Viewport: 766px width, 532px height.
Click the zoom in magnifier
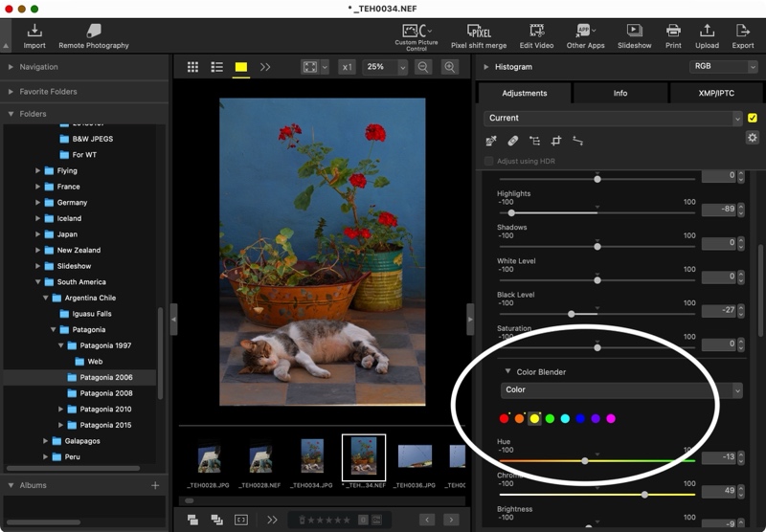point(449,67)
